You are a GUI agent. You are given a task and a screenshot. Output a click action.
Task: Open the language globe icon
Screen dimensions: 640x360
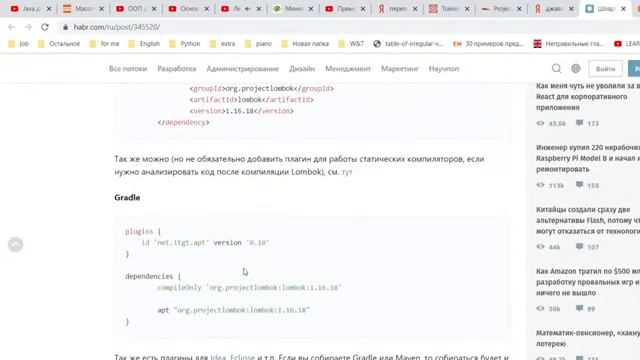[x=576, y=69]
